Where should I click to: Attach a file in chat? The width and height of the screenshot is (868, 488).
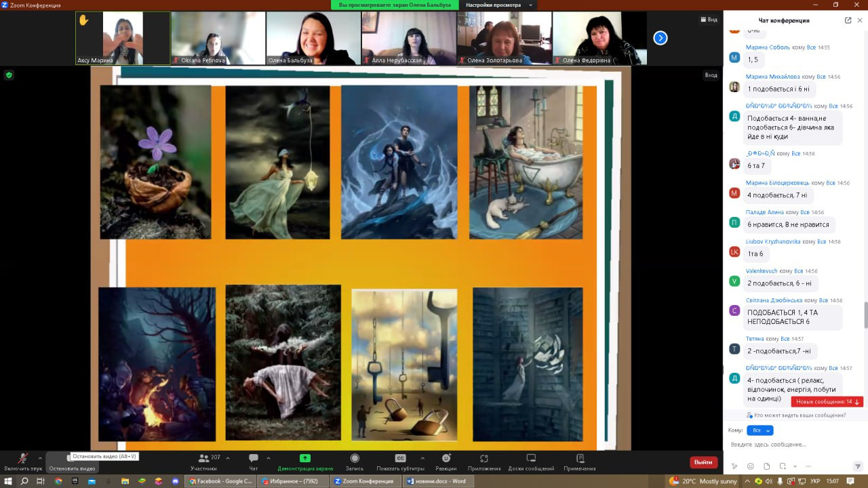point(766,466)
